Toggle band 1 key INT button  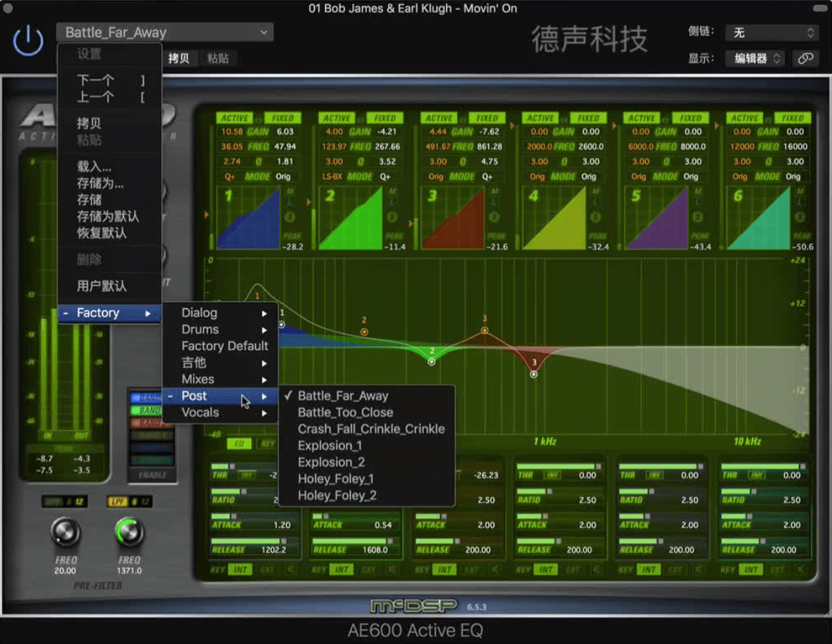pyautogui.click(x=240, y=569)
